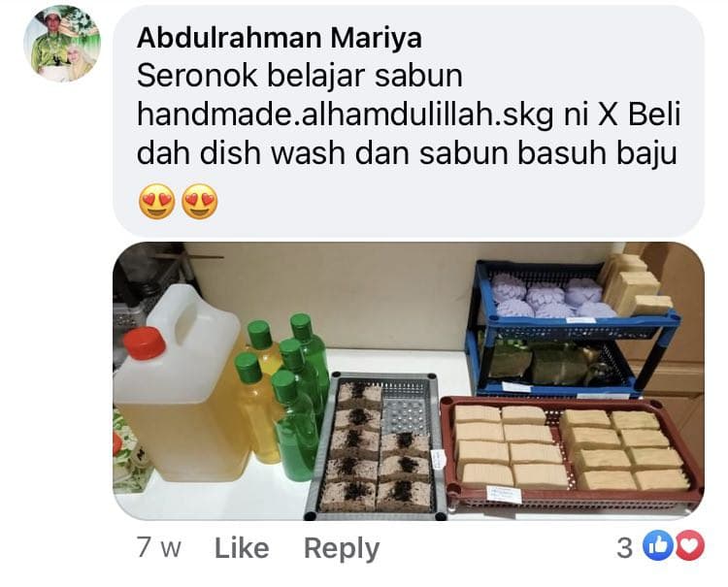Click the word "Seronok" in the comment
The width and height of the screenshot is (728, 587).
[197, 76]
